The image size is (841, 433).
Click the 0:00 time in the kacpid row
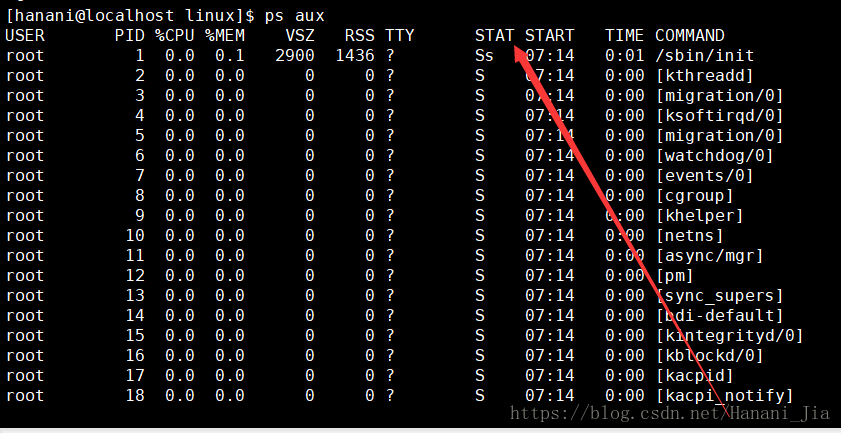tap(625, 376)
